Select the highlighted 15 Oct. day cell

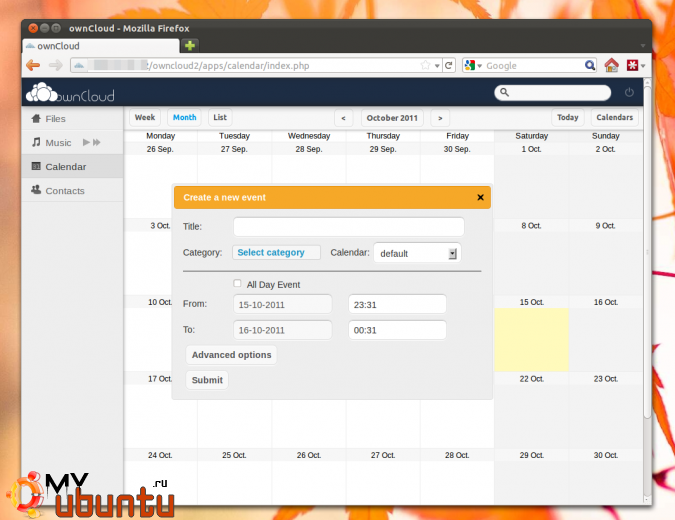pyautogui.click(x=531, y=339)
